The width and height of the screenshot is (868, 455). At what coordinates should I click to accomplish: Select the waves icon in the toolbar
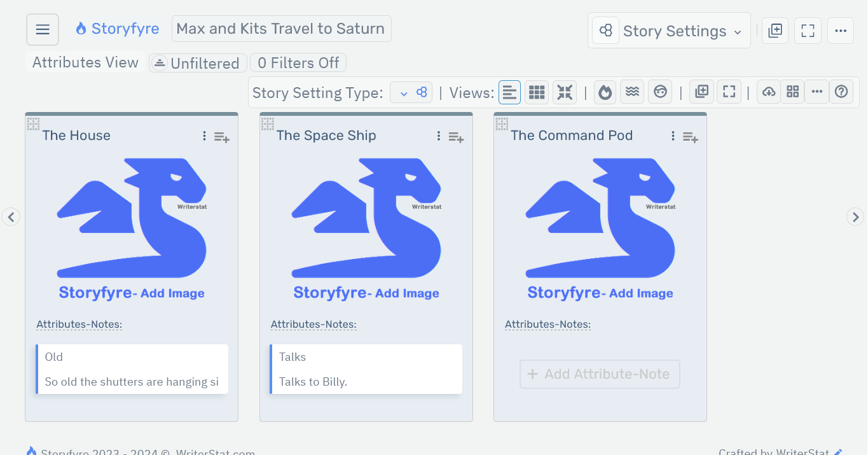pyautogui.click(x=632, y=92)
